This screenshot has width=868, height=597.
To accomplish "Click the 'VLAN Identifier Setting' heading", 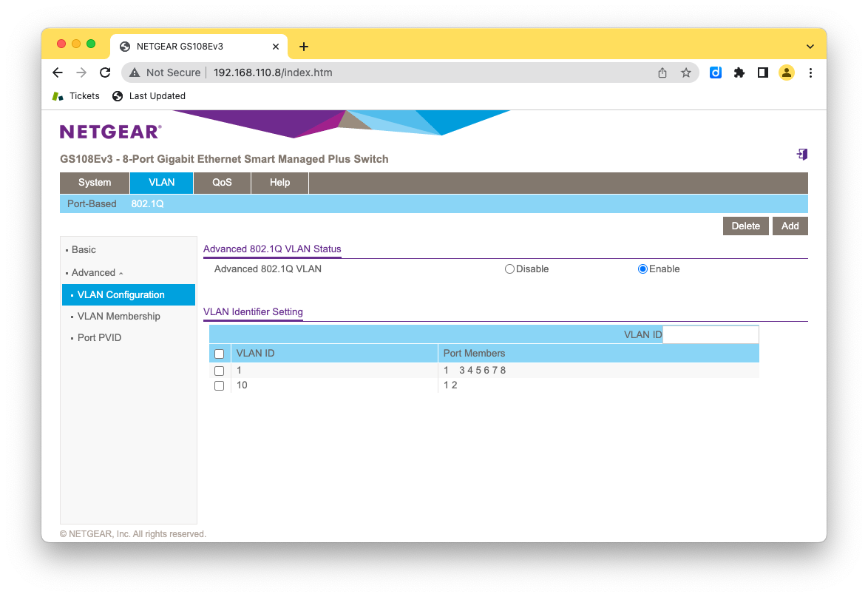I will tap(253, 311).
